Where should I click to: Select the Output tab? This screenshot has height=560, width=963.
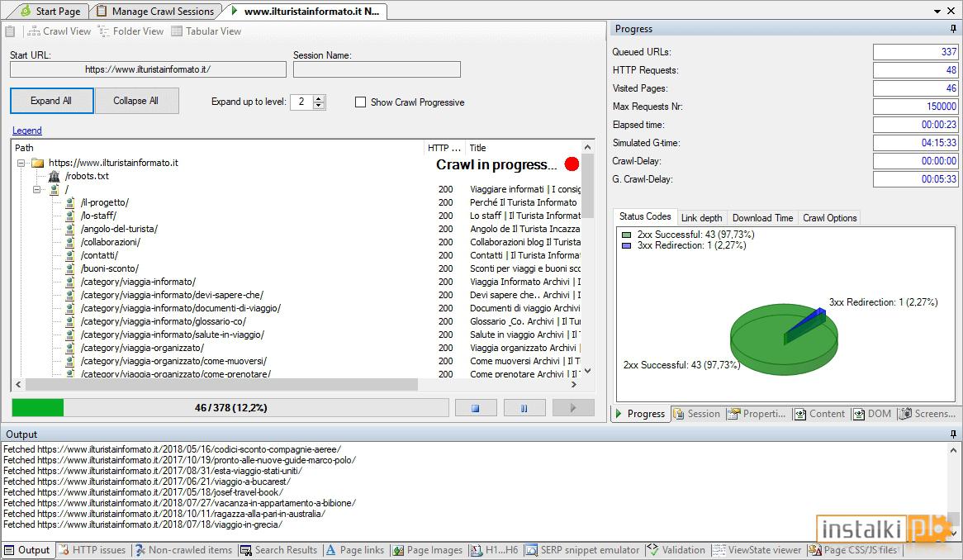point(27,550)
